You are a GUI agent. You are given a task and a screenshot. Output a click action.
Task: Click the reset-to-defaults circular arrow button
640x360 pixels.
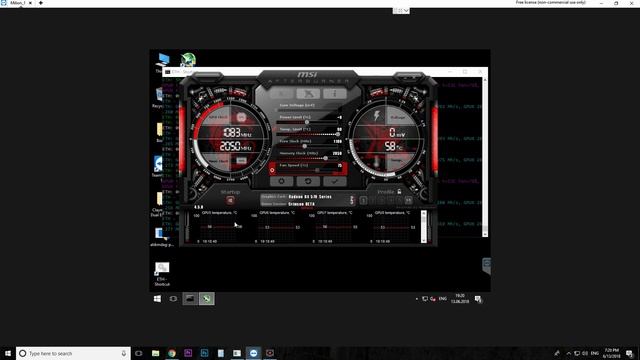[x=308, y=181]
